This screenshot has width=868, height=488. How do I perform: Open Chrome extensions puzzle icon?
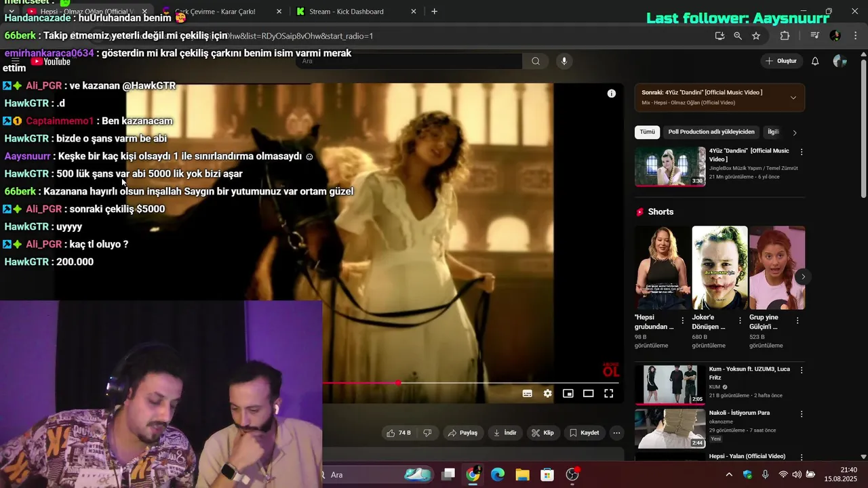click(x=785, y=36)
